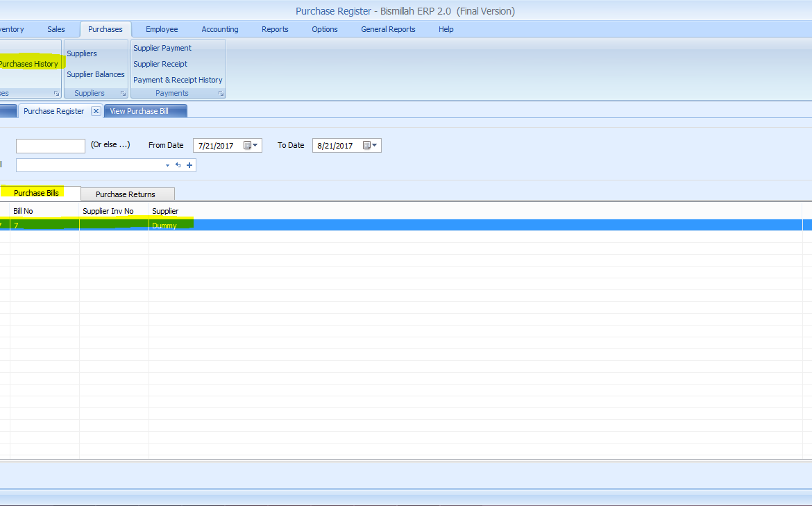The height and width of the screenshot is (506, 812).
Task: Click Purchases History in the ribbon
Action: coord(28,64)
